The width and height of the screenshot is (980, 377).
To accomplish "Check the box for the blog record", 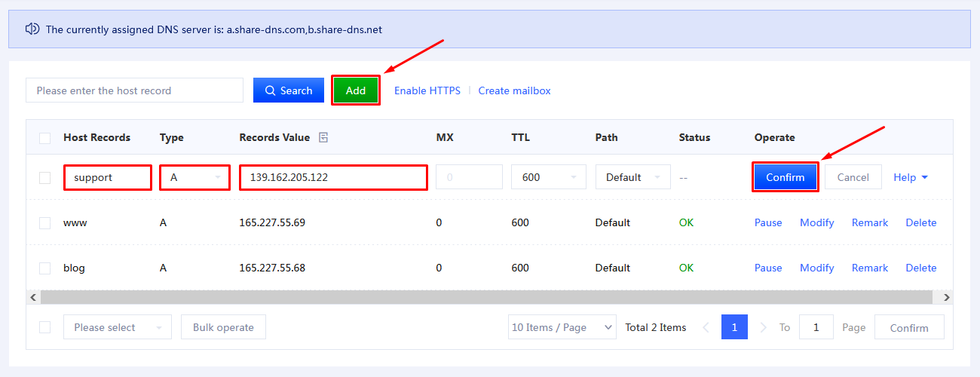I will point(45,268).
